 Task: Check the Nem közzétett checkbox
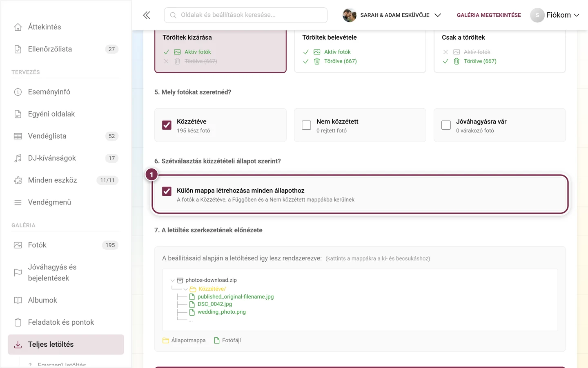point(306,125)
